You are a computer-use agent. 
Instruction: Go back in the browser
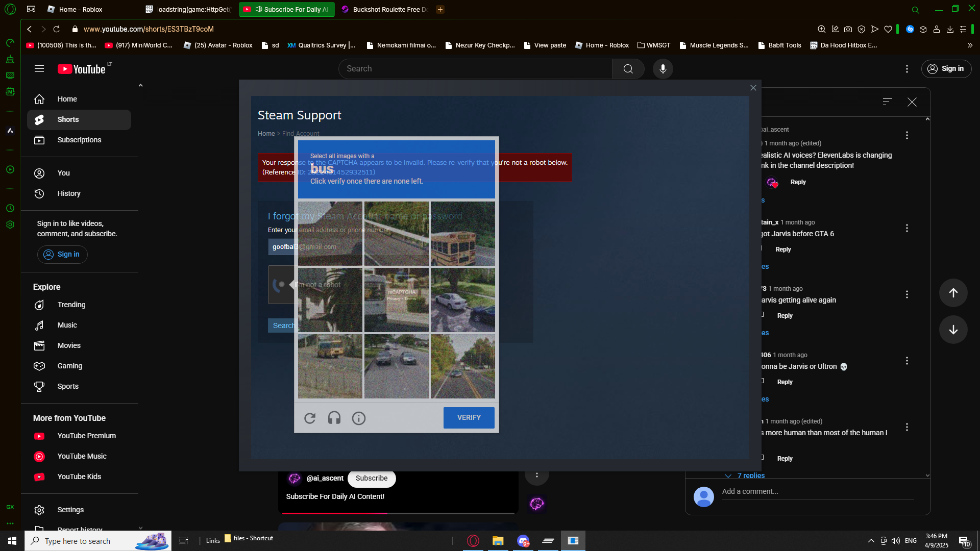(x=30, y=29)
